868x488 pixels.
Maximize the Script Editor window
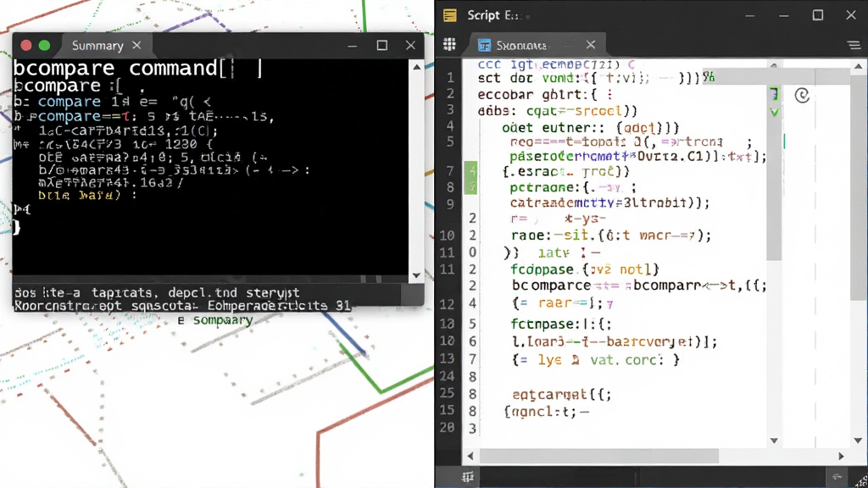[818, 15]
